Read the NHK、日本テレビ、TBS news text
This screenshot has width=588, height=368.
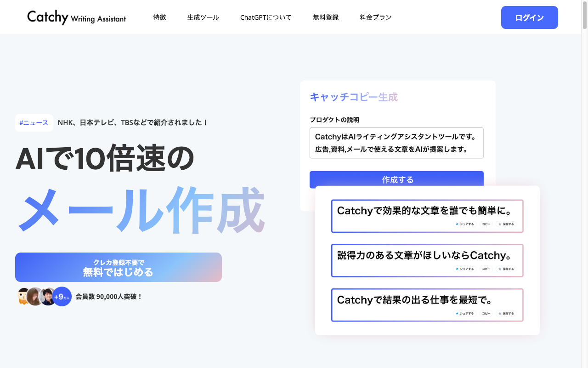point(133,123)
